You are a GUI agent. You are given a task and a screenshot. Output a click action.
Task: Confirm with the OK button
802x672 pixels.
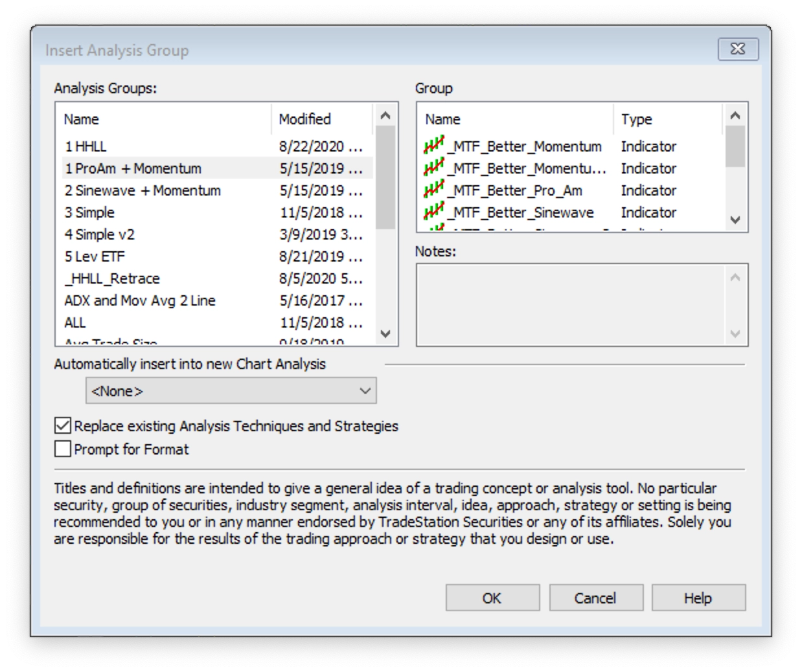tap(492, 598)
